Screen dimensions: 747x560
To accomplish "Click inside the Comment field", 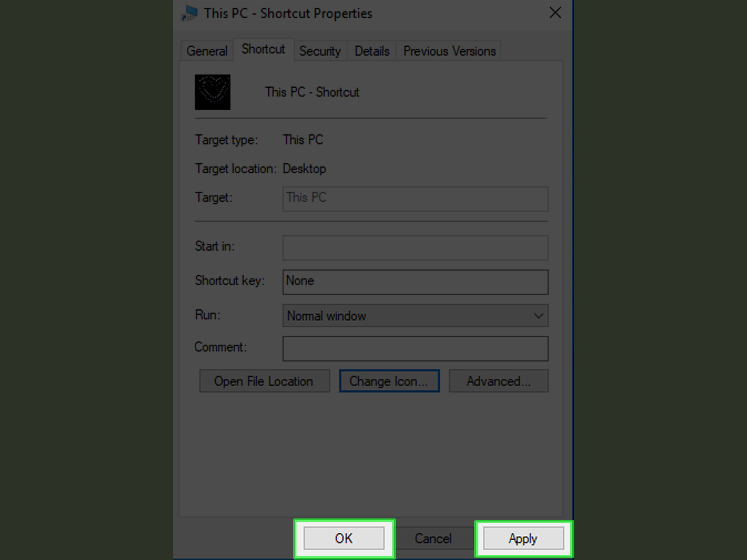I will click(x=415, y=348).
